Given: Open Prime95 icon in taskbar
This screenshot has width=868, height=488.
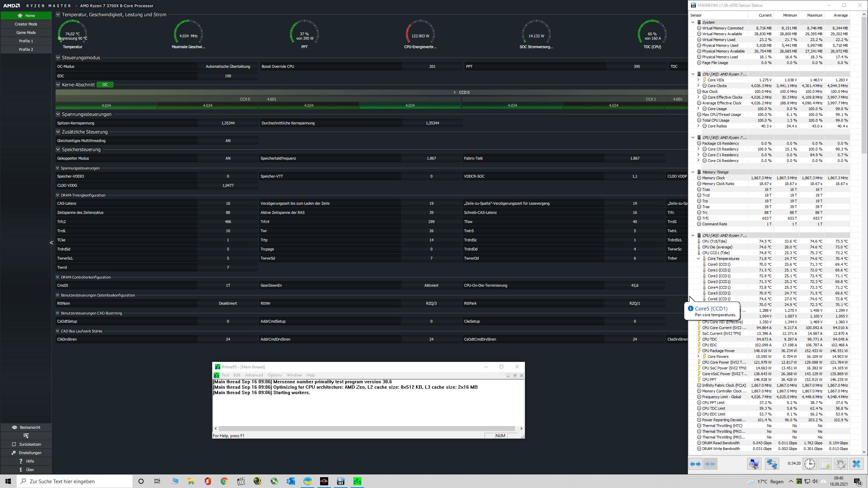Looking at the screenshot, I should coord(357,481).
